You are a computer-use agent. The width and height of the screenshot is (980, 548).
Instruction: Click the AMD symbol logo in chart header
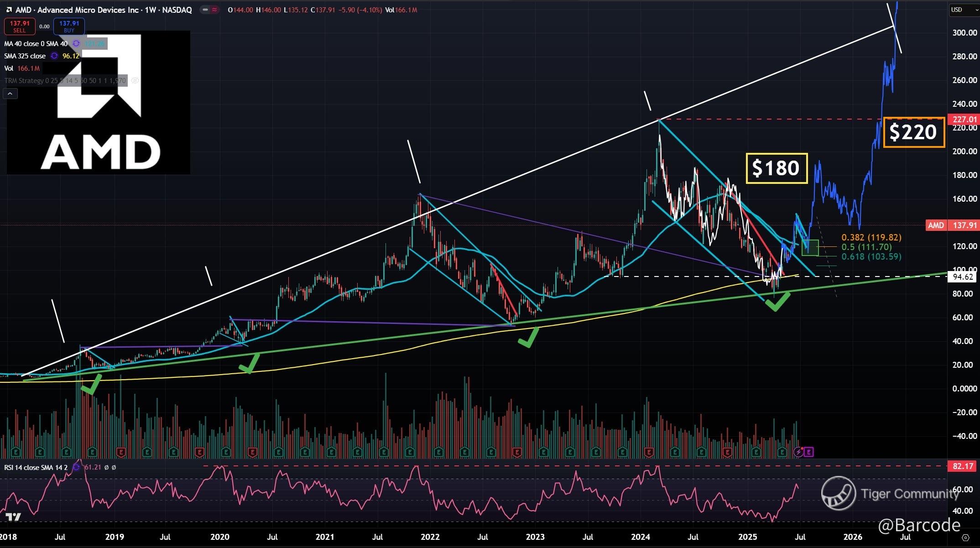(8, 10)
